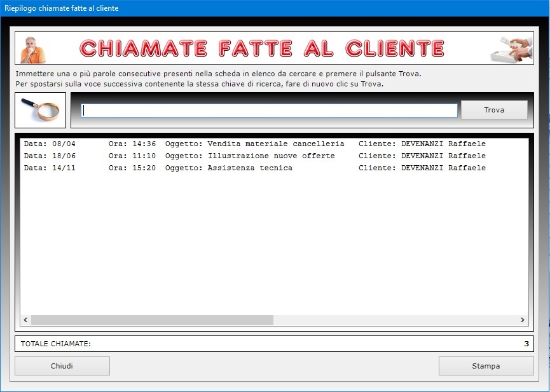The height and width of the screenshot is (392, 550).
Task: Click the man portrait in the banner
Action: coord(32,50)
